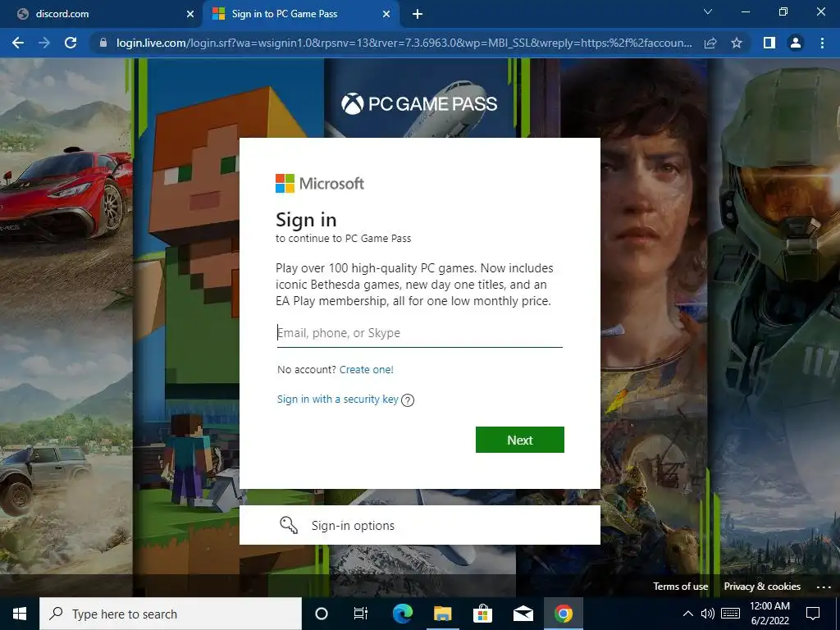Show hidden system tray icons

[688, 614]
